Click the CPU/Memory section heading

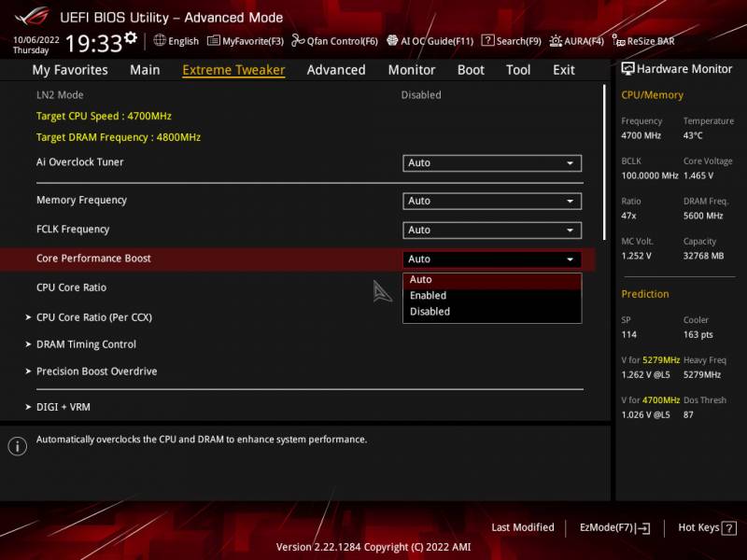coord(652,95)
